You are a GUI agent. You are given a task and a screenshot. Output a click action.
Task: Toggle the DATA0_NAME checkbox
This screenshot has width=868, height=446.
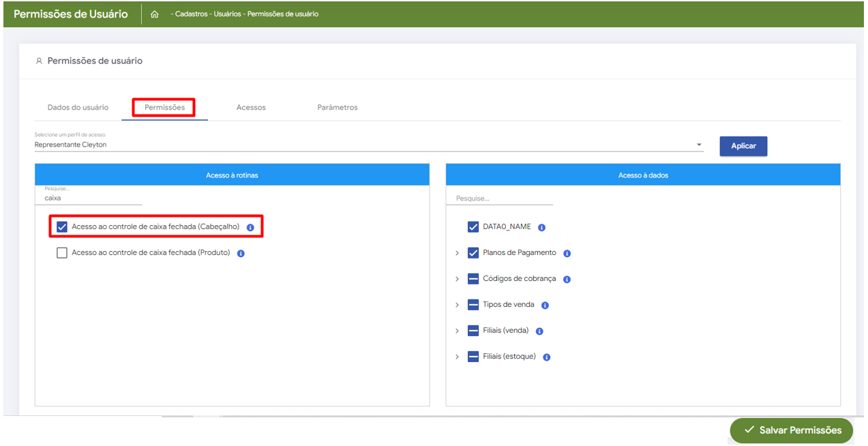(x=473, y=227)
